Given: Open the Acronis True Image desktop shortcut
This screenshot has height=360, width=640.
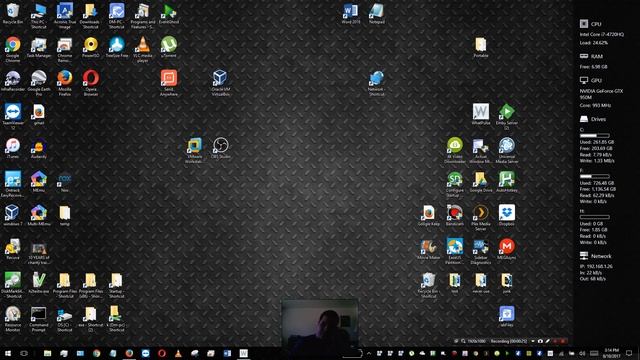Looking at the screenshot, I should click(65, 16).
